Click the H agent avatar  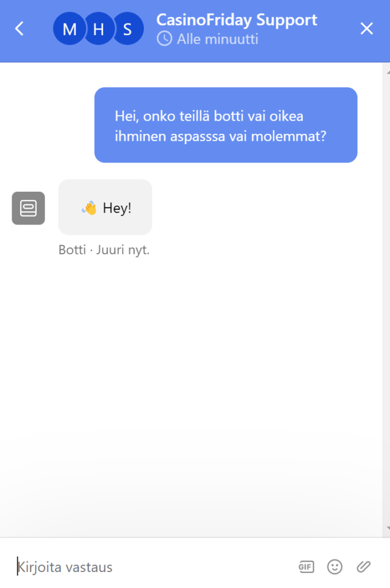[x=98, y=29]
